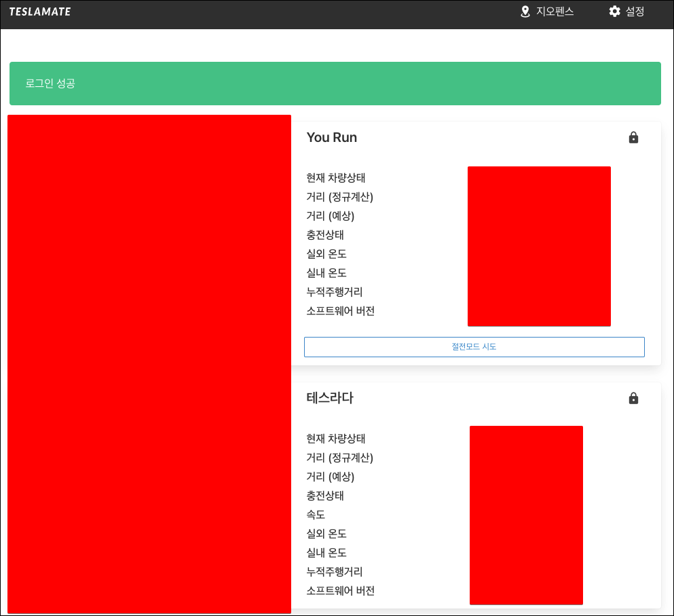The height and width of the screenshot is (616, 674).
Task: Click 소프트웨어 버전 in 테슬라다 card
Action: point(341,591)
